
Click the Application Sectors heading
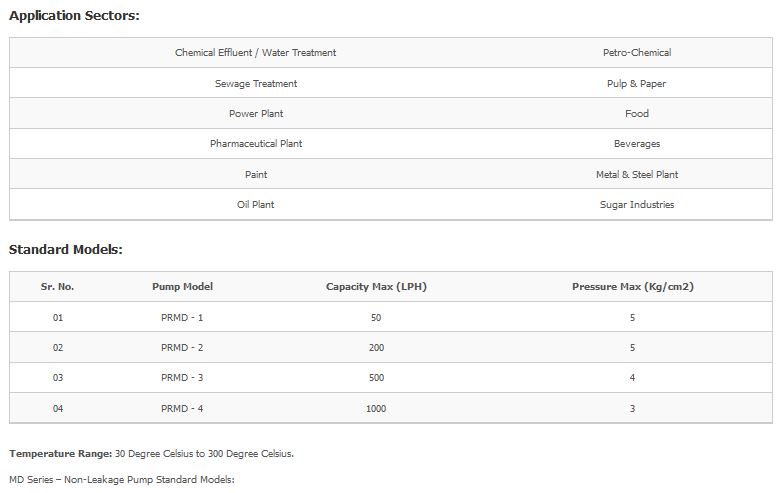74,16
